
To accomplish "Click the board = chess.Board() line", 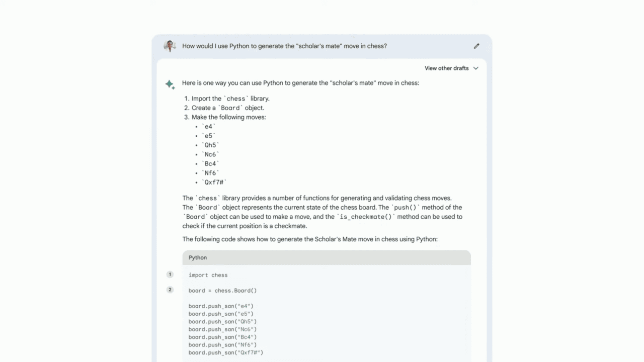I will coord(222,290).
